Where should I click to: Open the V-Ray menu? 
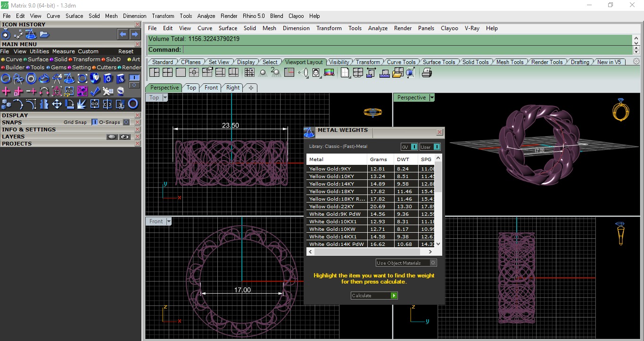point(472,28)
